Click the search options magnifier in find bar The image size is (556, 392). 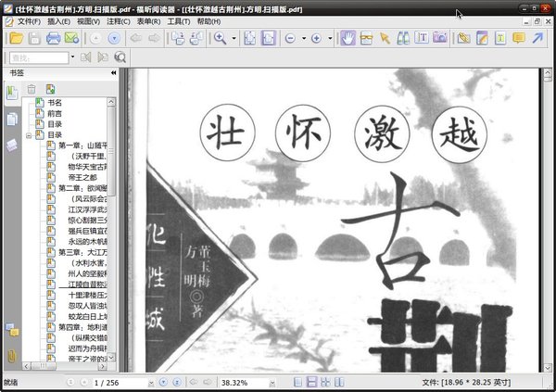(x=120, y=57)
